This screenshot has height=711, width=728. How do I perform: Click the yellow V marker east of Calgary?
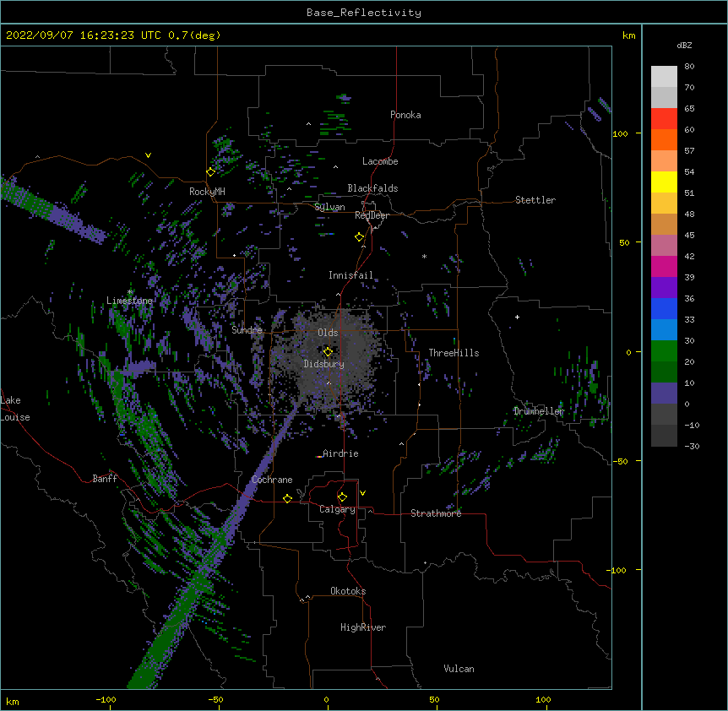[362, 493]
